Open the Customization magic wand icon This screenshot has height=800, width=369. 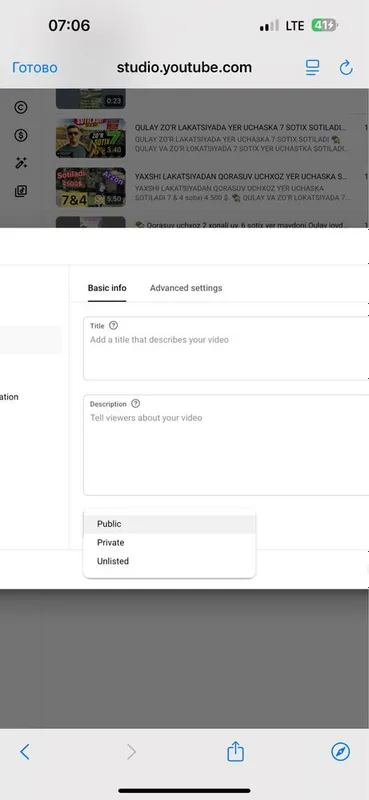pyautogui.click(x=21, y=163)
